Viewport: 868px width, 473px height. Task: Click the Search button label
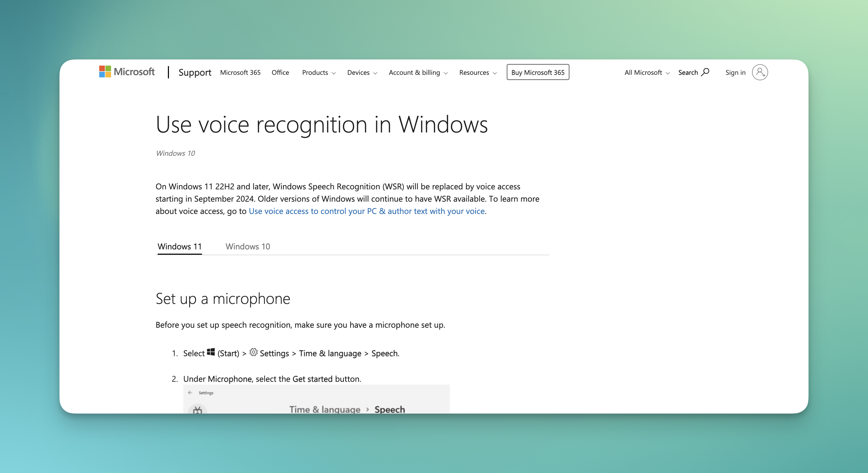point(688,73)
